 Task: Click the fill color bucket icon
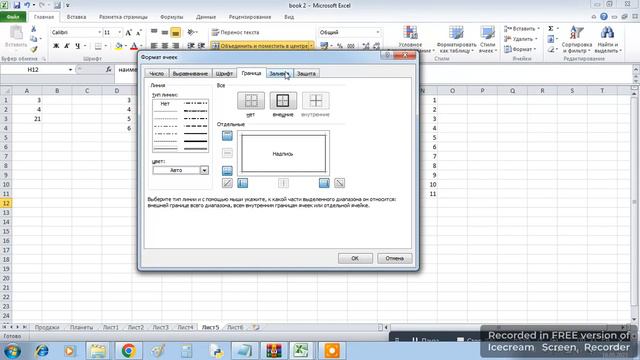point(118,46)
